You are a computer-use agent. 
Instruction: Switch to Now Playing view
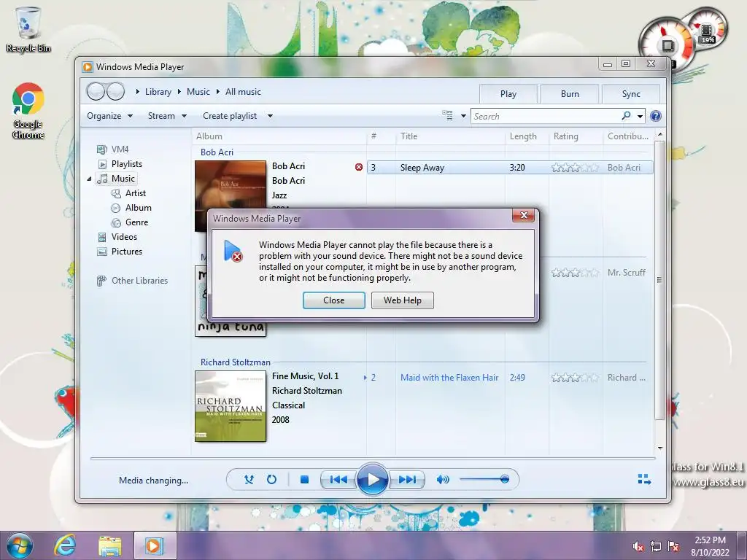(644, 479)
